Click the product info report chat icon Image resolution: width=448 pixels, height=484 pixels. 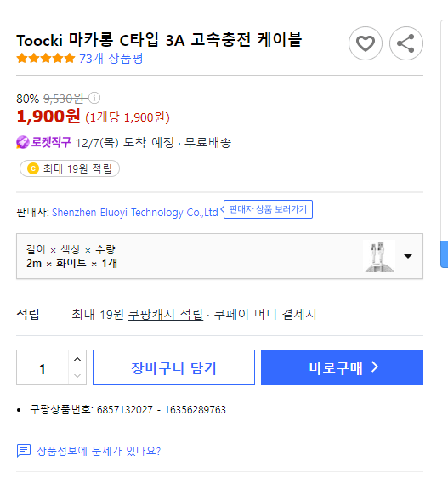pos(24,451)
